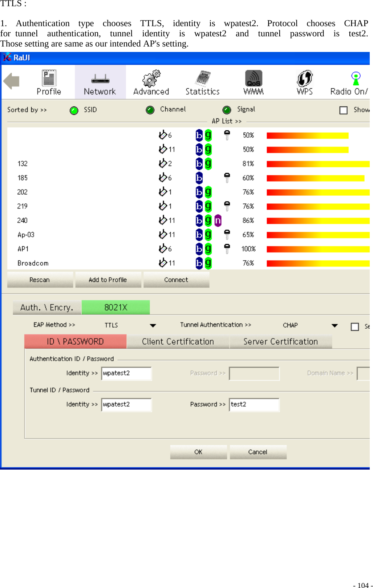Viewport: 373px width, 588px height.
Task: Click the channel icon on Broadcom row
Action: [163, 262]
